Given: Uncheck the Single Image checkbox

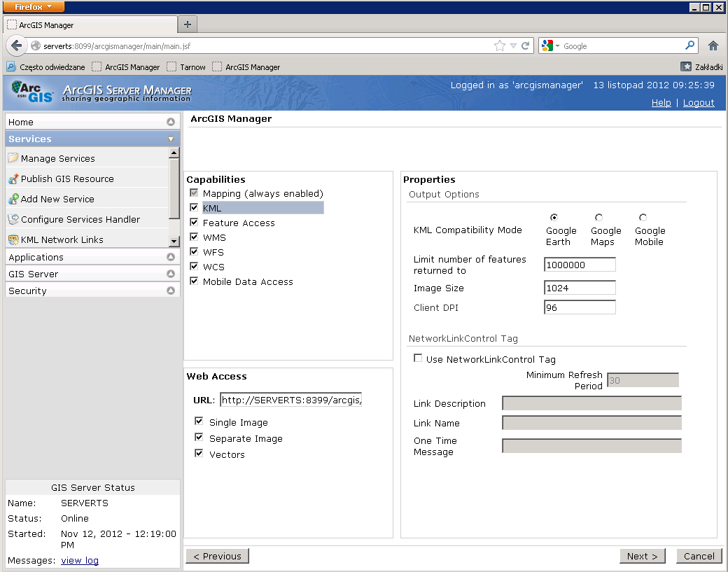Looking at the screenshot, I should 199,421.
